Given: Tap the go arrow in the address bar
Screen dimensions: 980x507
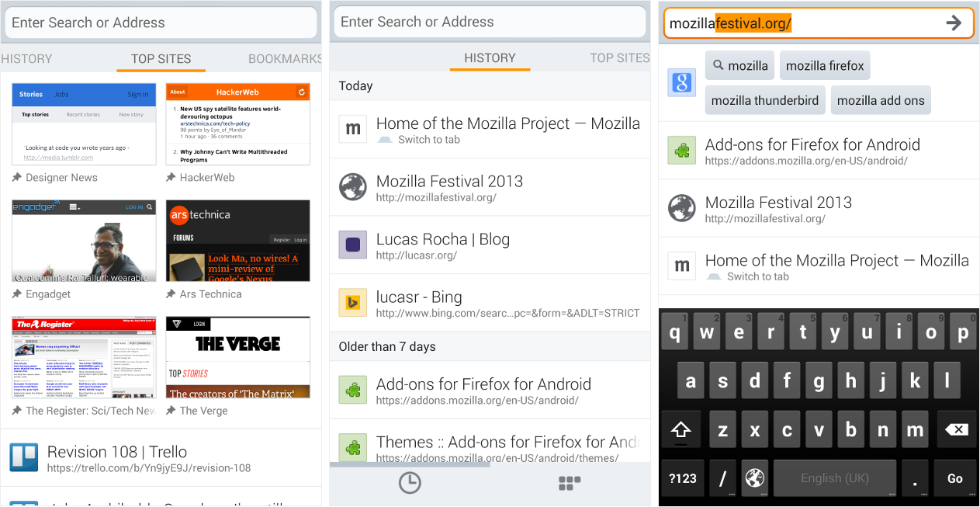Looking at the screenshot, I should point(954,23).
